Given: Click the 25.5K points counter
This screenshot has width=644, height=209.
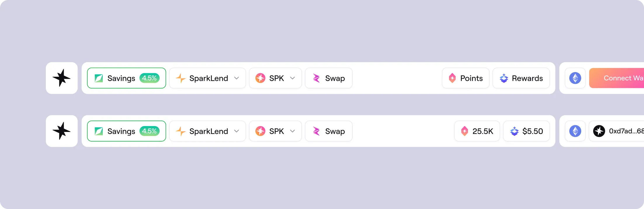Looking at the screenshot, I should 477,131.
